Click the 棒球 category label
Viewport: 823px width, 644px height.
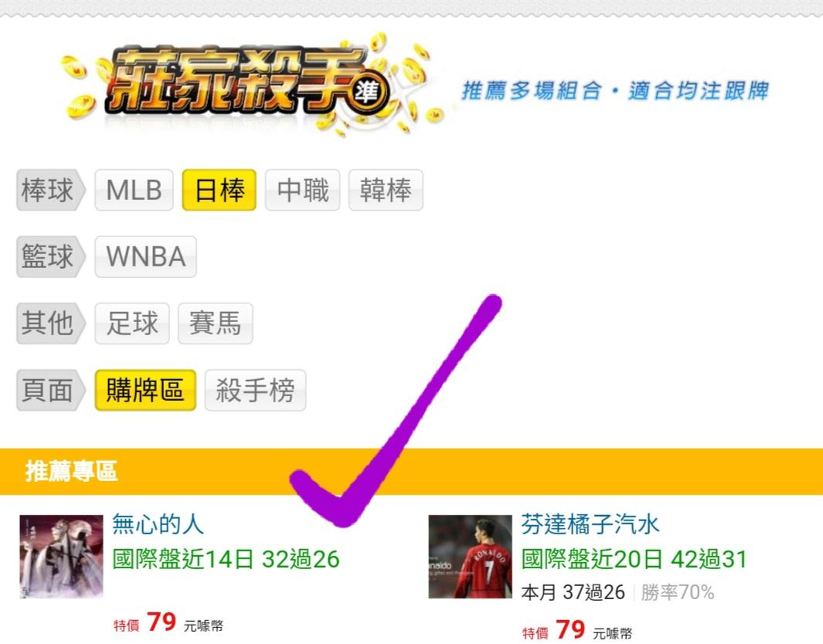pos(50,190)
